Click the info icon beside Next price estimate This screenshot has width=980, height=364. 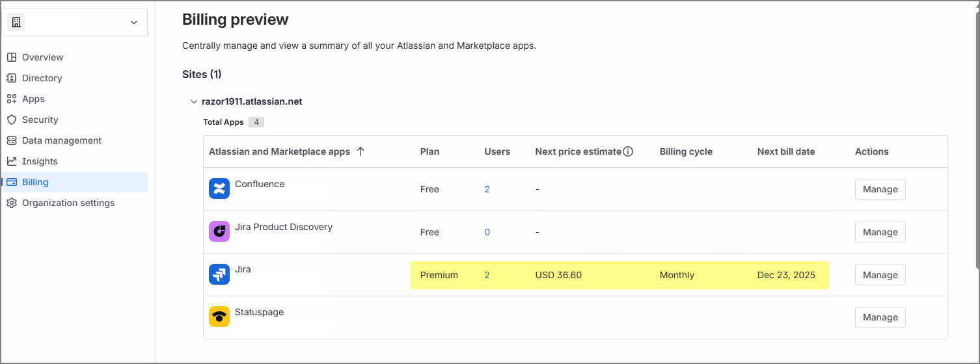[628, 151]
